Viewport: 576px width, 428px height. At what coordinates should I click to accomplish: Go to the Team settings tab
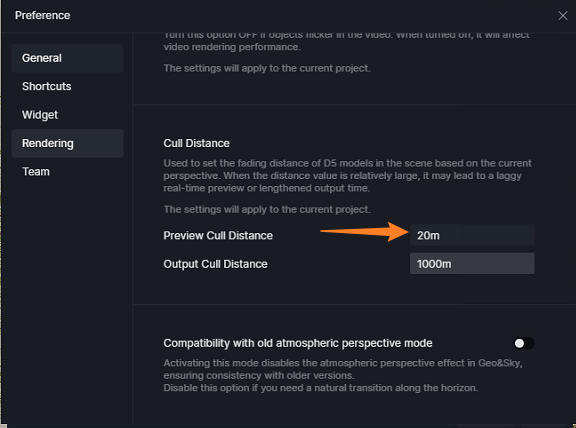pos(68,172)
